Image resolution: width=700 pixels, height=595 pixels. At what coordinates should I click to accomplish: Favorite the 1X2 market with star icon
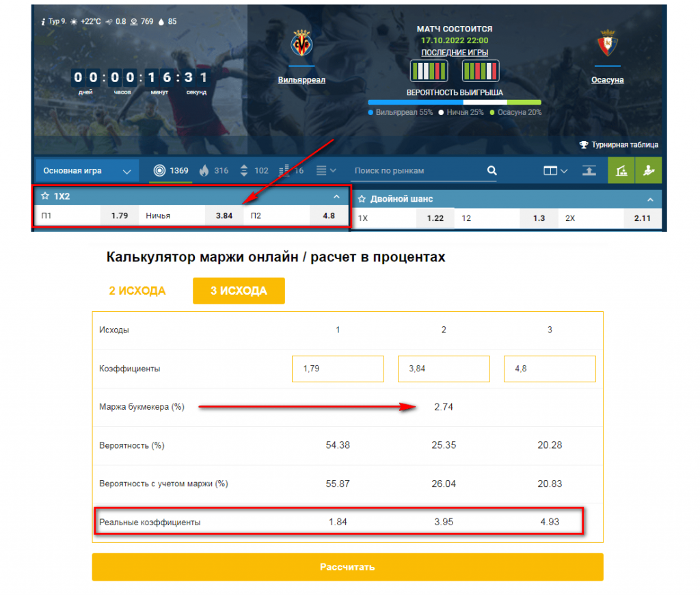coord(45,196)
